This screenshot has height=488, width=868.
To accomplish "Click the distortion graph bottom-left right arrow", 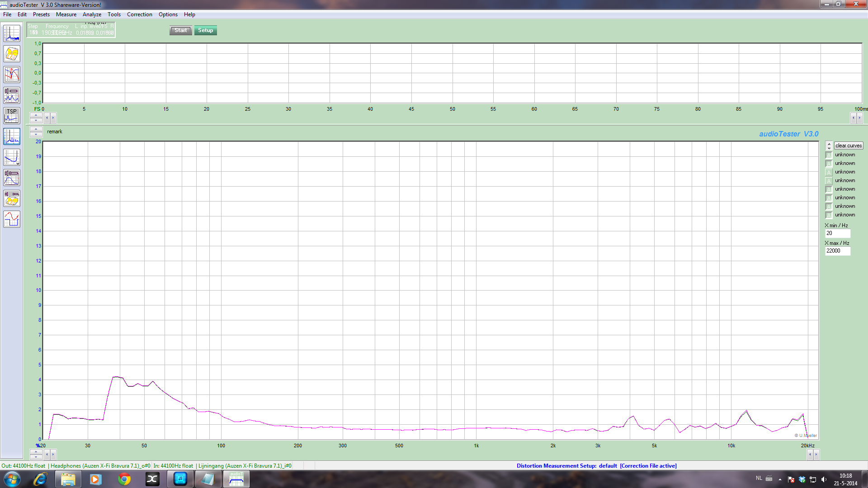I will [53, 455].
